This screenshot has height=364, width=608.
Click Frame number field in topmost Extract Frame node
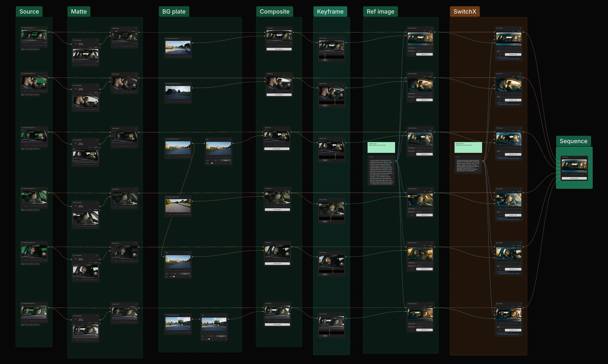tap(325, 60)
